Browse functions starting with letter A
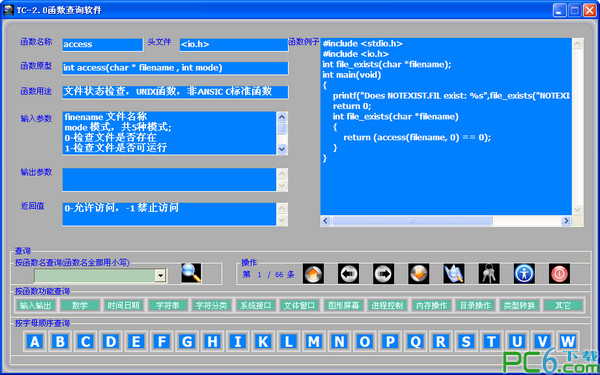Screen dimensions: 600x375 (35, 341)
